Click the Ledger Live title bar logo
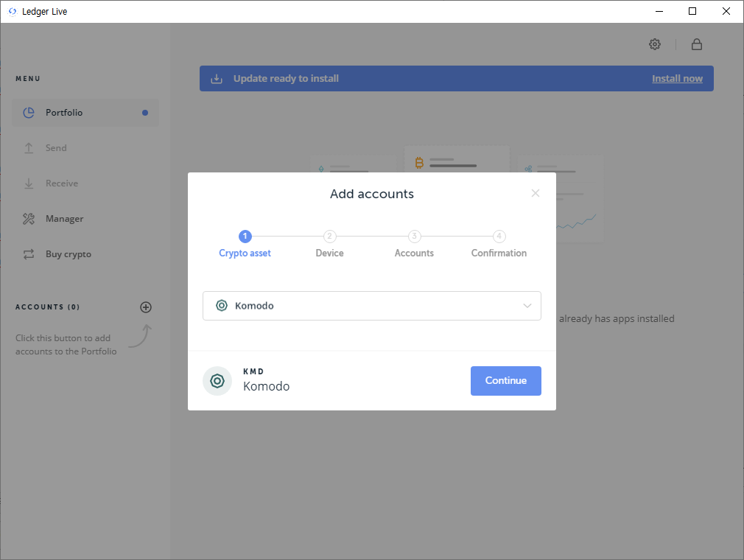Screen dimensions: 744x560 point(13,11)
